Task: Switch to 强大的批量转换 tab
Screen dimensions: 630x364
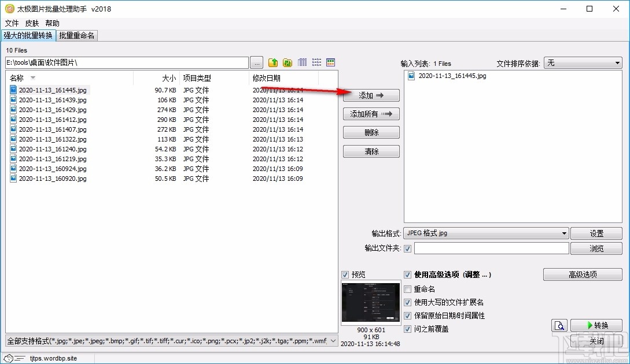Action: pyautogui.click(x=28, y=35)
